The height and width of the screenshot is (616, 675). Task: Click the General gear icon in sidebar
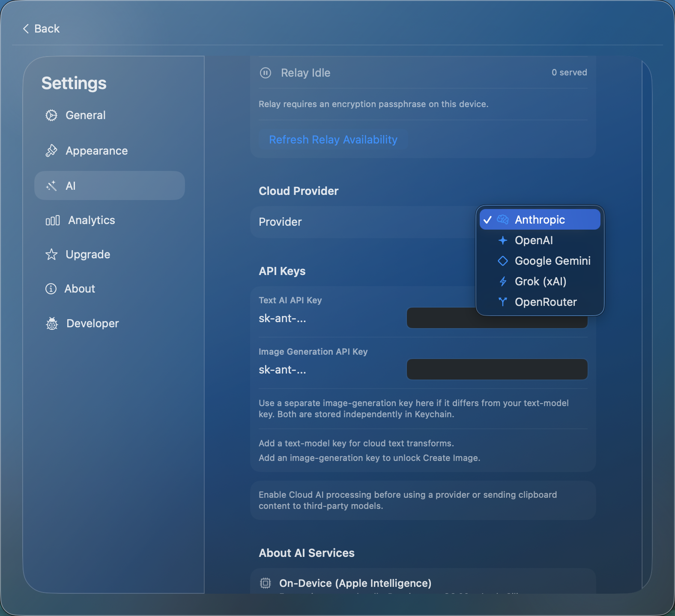(x=51, y=115)
